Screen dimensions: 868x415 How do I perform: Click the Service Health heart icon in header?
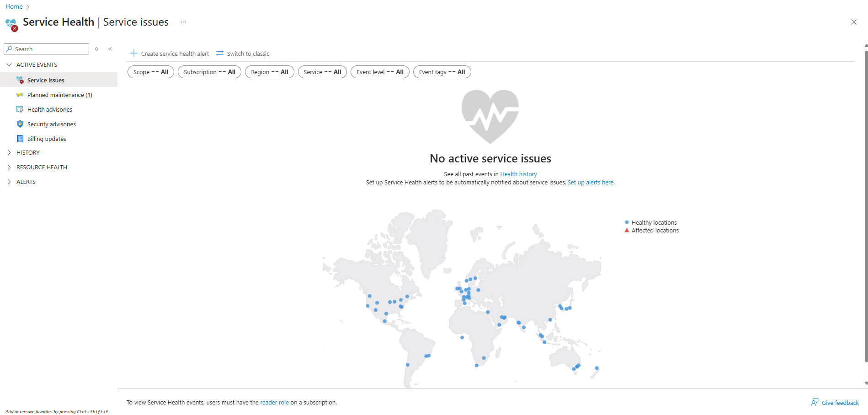click(x=11, y=24)
